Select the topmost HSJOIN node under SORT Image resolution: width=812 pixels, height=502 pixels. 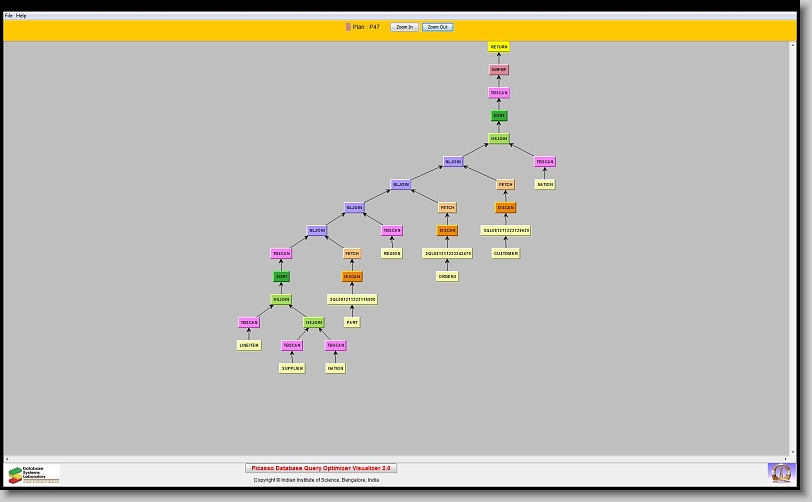[x=499, y=139]
